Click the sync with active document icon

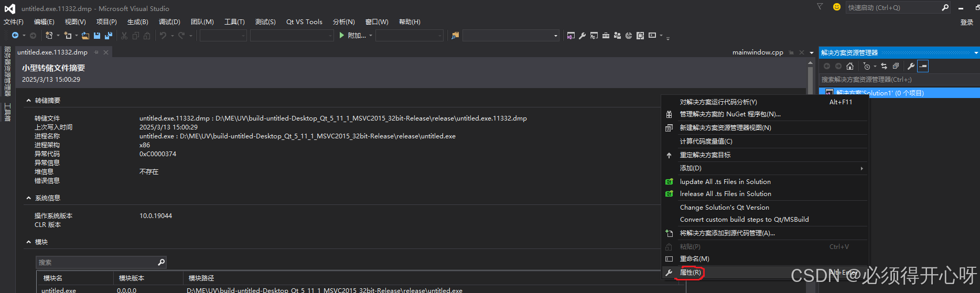point(884,66)
